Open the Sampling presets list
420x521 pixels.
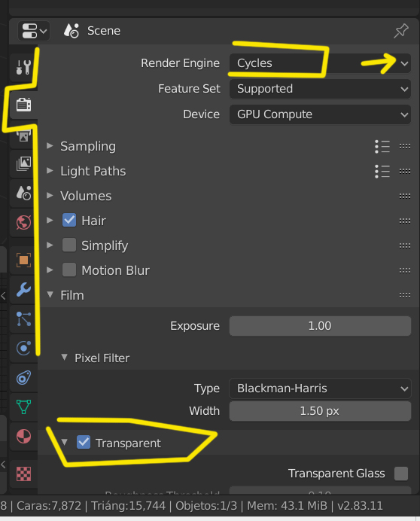tap(382, 147)
